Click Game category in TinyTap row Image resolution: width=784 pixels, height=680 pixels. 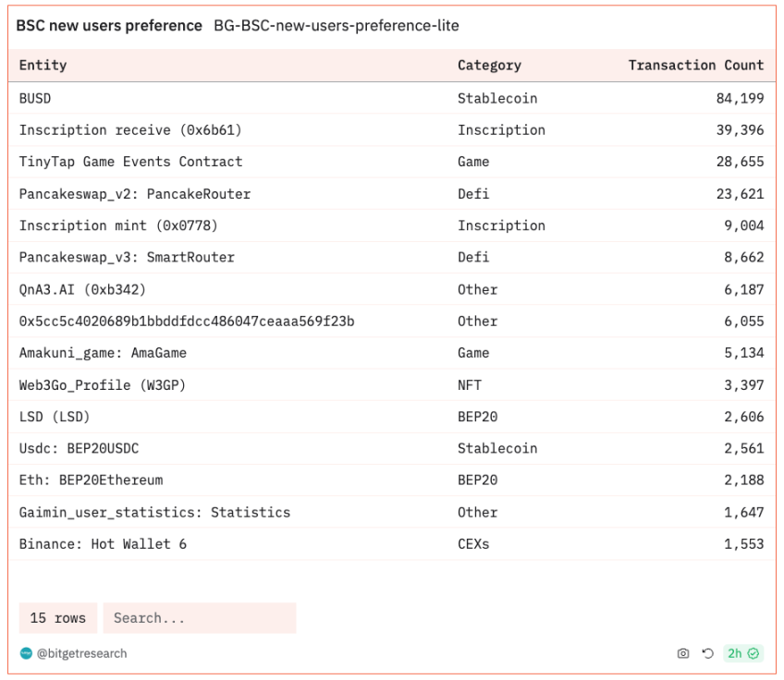(x=473, y=162)
